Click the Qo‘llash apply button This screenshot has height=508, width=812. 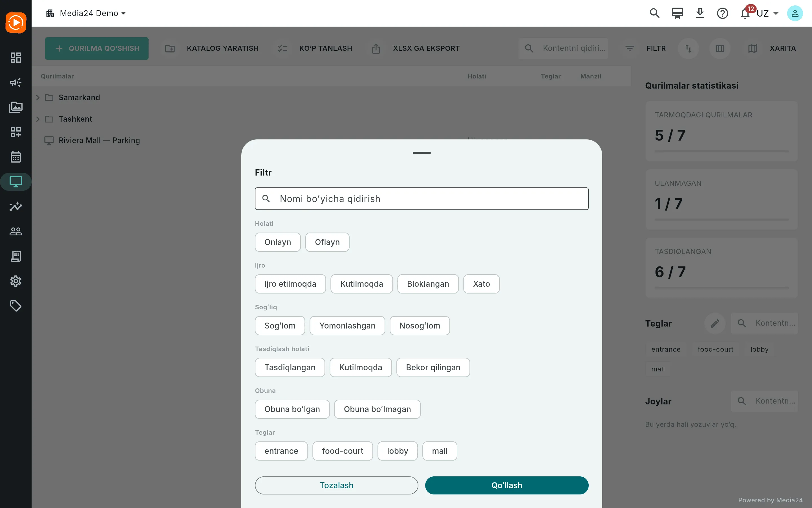[507, 485]
